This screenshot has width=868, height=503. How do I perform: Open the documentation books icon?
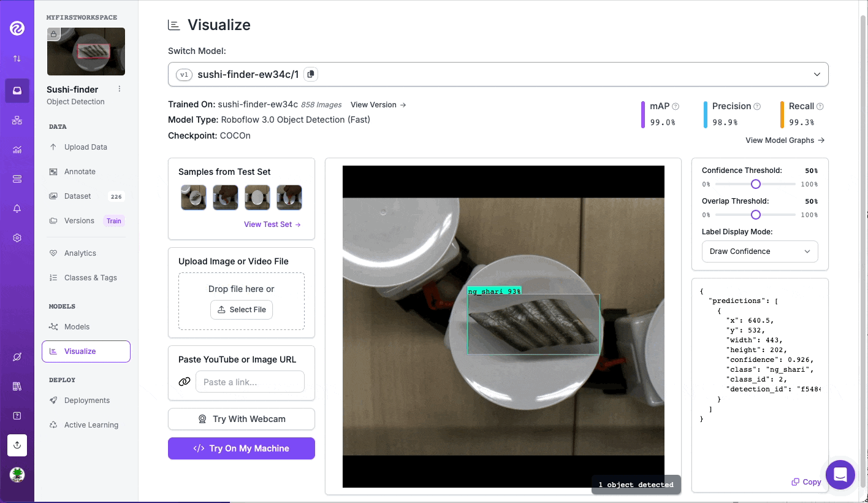click(x=17, y=386)
